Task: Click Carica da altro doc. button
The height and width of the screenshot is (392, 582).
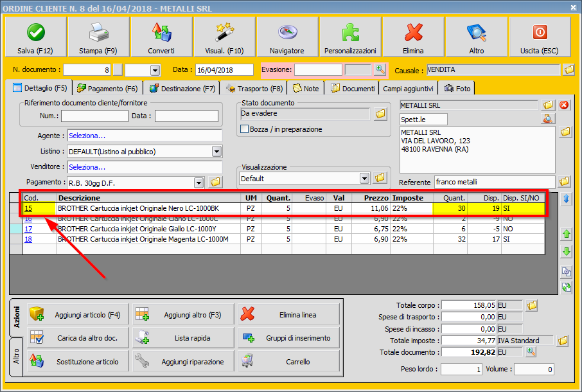Action: (x=78, y=338)
